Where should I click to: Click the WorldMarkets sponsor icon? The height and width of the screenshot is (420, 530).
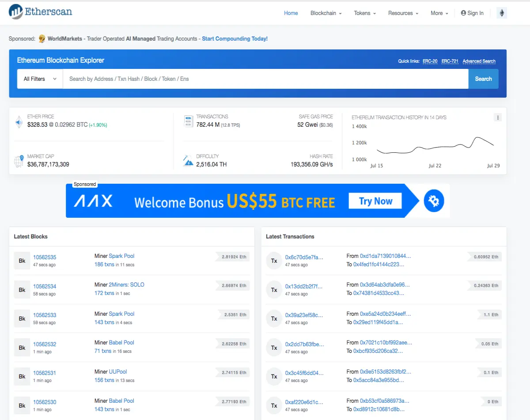42,39
